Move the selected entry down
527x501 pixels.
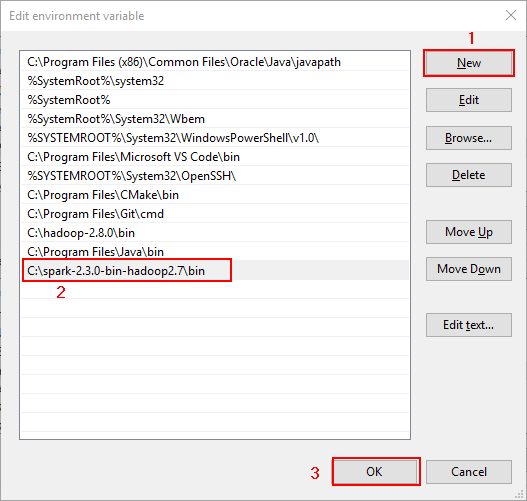click(x=469, y=269)
